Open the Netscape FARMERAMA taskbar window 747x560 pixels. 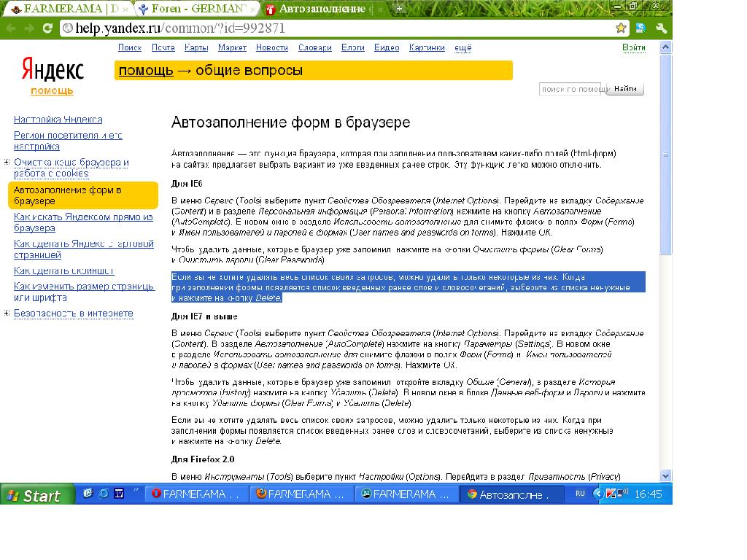[x=406, y=494]
